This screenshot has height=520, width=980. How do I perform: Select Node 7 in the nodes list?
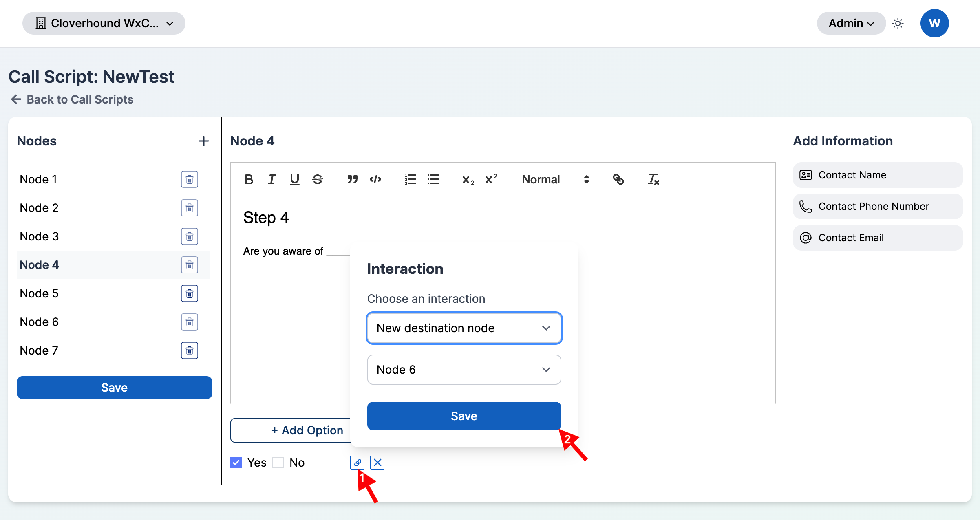point(39,350)
